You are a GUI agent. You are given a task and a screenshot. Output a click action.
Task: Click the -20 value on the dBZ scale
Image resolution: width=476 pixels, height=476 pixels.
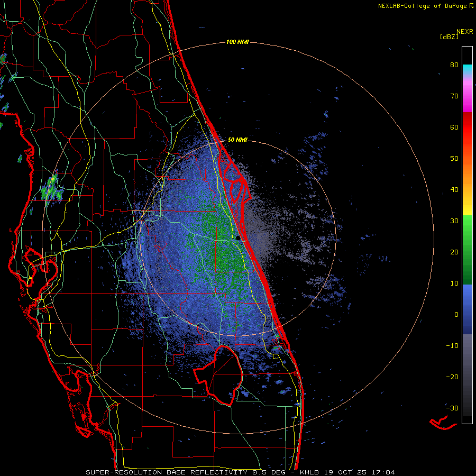(452, 377)
